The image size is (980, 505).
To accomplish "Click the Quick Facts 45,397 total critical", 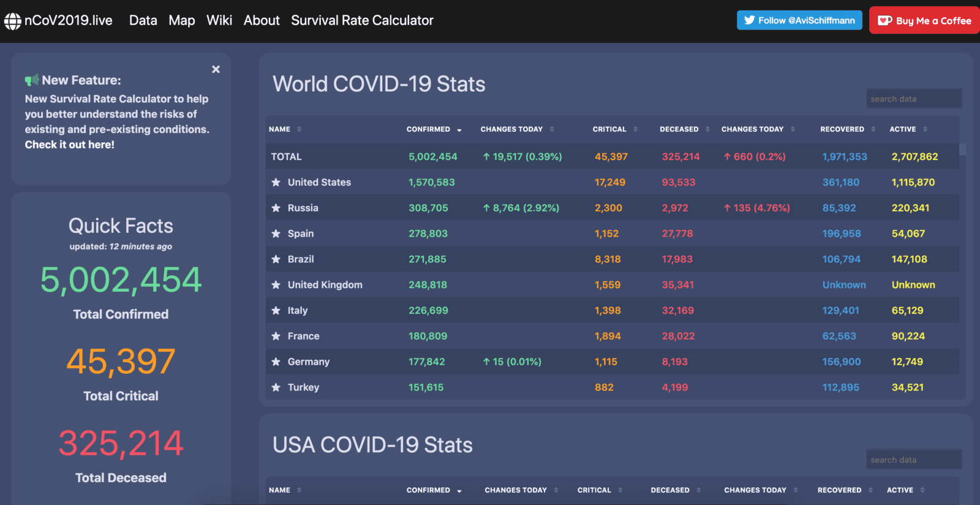I will click(x=121, y=362).
